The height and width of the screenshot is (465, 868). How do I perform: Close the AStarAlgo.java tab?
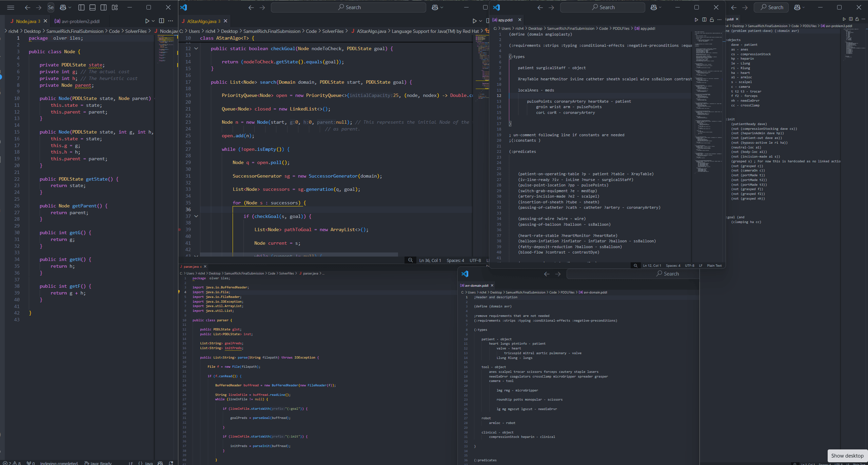pos(225,21)
